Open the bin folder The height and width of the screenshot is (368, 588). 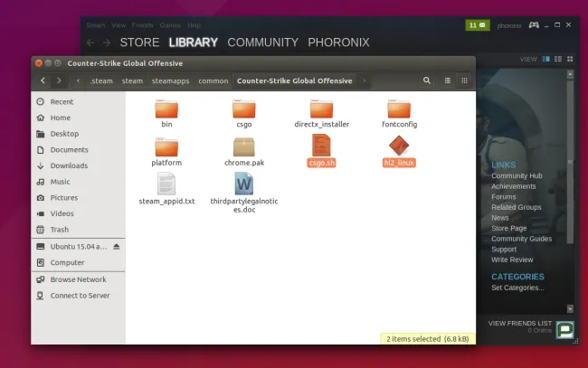(x=166, y=114)
